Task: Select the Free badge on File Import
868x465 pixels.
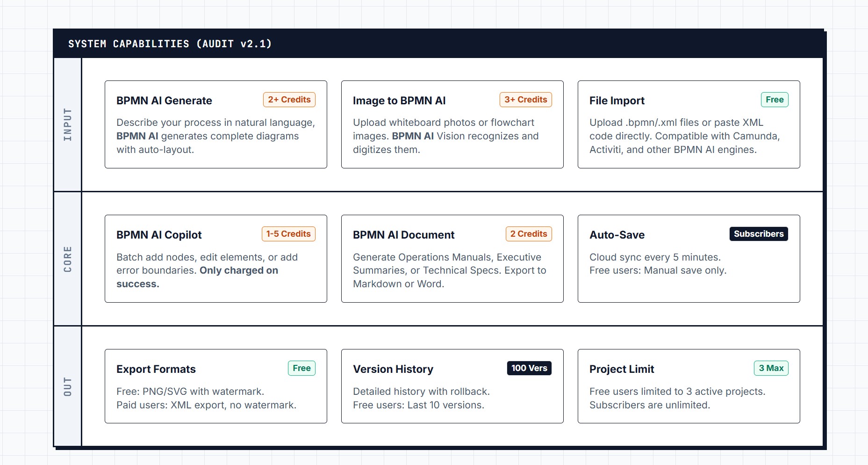Action: coord(775,100)
